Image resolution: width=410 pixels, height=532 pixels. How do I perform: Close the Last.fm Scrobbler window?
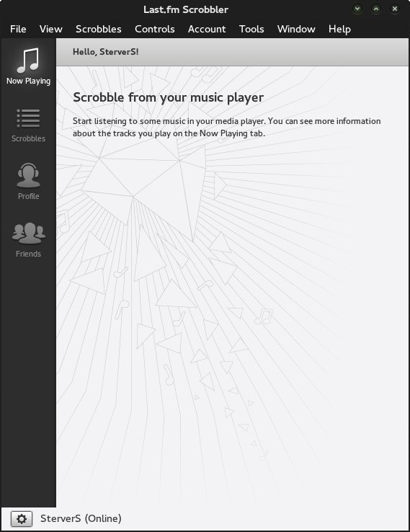(x=395, y=9)
